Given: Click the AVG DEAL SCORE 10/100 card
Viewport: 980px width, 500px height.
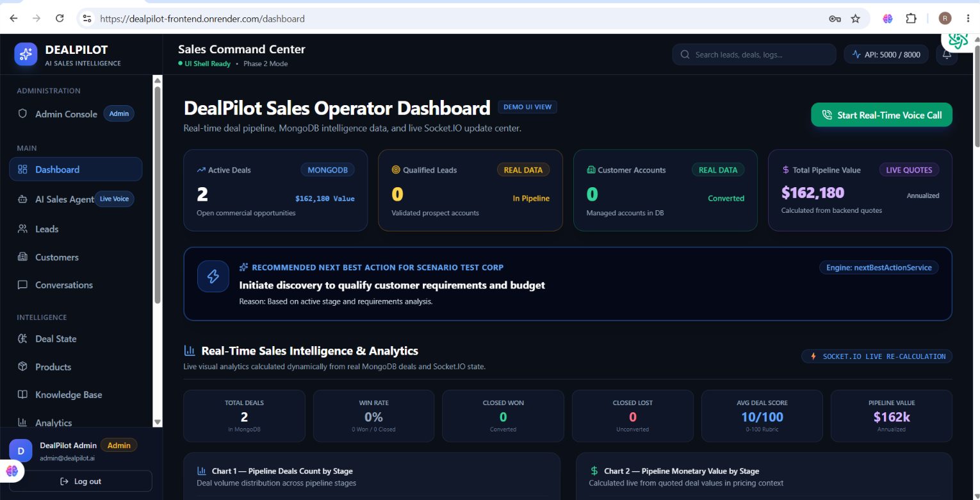Looking at the screenshot, I should [x=762, y=416].
